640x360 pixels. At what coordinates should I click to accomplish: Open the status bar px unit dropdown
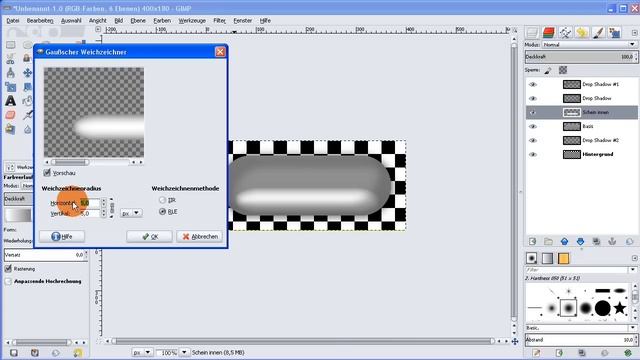[x=142, y=352]
